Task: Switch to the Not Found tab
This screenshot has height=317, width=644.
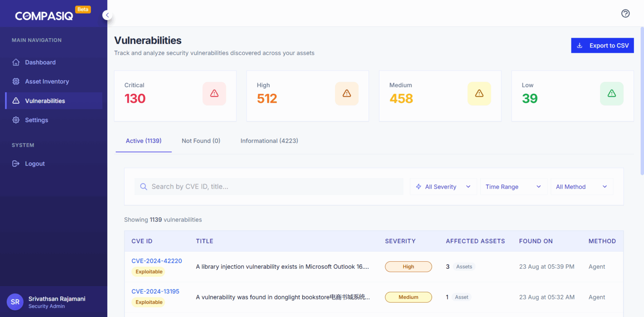Action: click(x=201, y=140)
